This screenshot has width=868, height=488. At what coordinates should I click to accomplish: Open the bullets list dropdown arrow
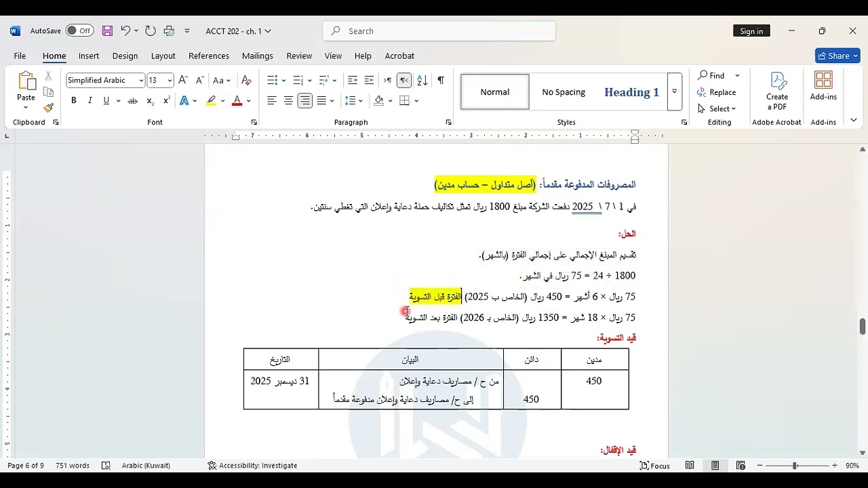[283, 80]
